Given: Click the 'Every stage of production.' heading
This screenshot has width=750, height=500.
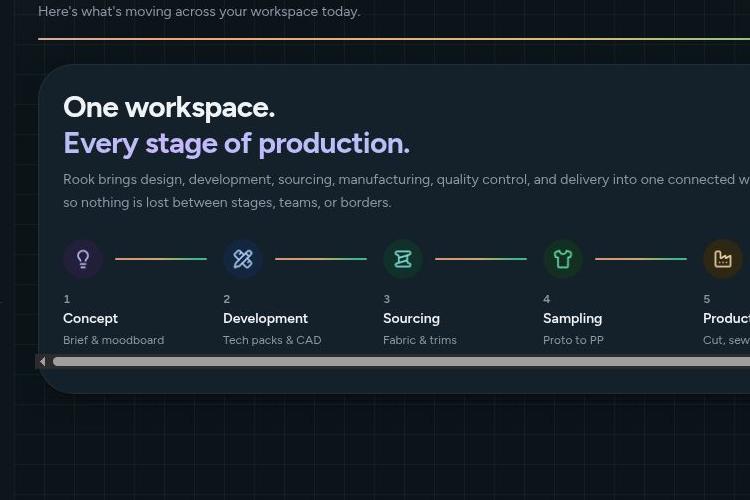Looking at the screenshot, I should [x=236, y=144].
